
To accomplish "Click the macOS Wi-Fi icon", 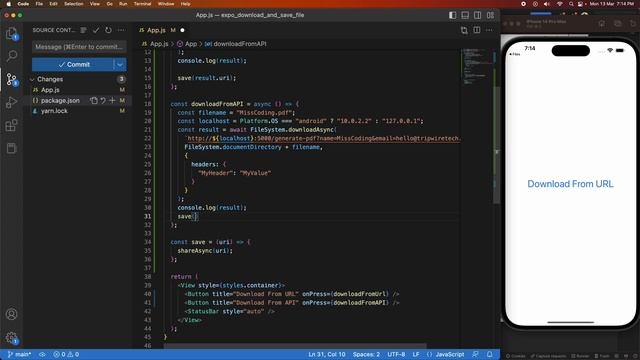I will pyautogui.click(x=560, y=4).
